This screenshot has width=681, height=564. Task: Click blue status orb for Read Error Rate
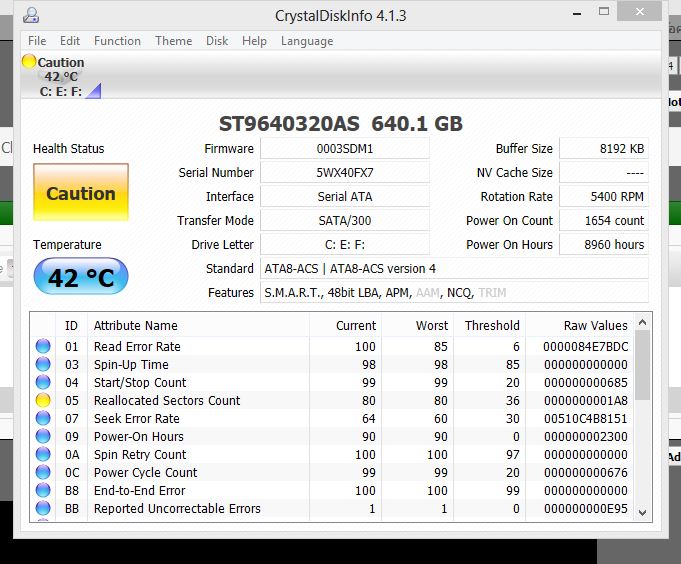[x=43, y=346]
